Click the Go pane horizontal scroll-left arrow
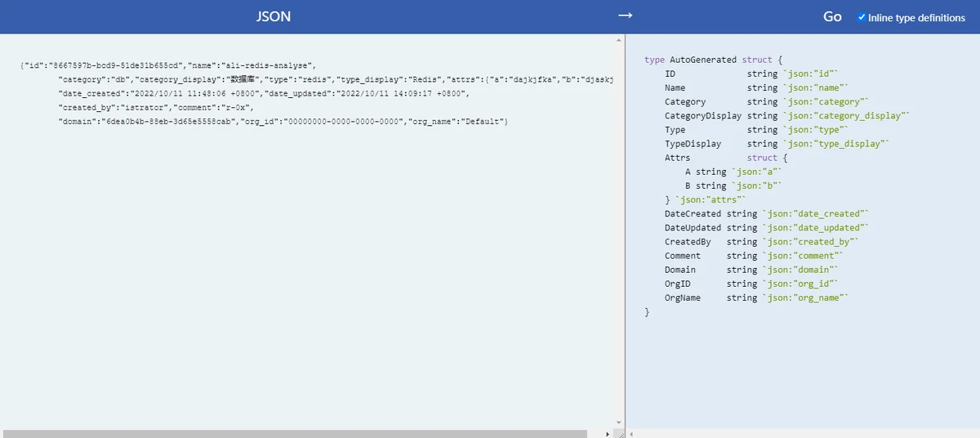The image size is (980, 438). point(631,434)
